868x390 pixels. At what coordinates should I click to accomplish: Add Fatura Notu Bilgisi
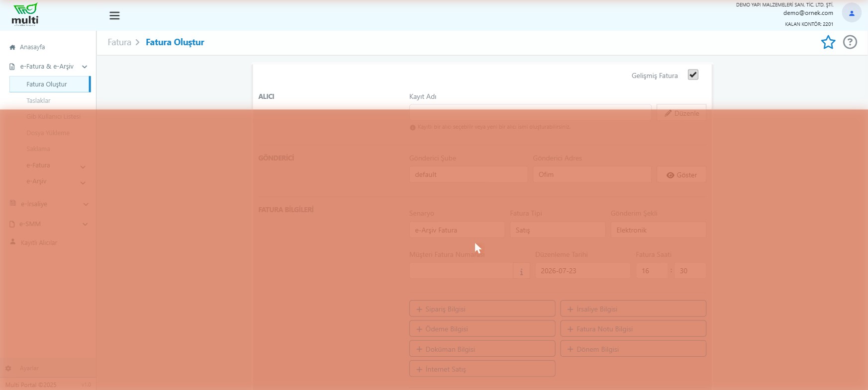click(633, 328)
